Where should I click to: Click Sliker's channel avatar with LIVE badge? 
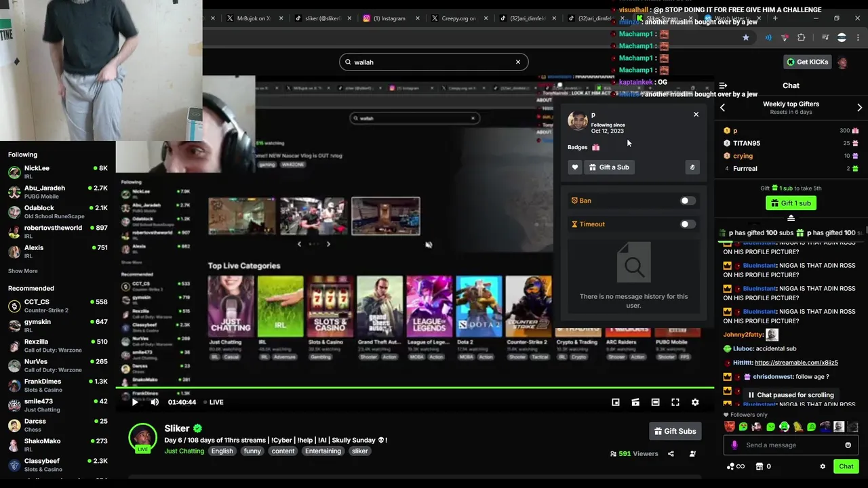pyautogui.click(x=142, y=439)
